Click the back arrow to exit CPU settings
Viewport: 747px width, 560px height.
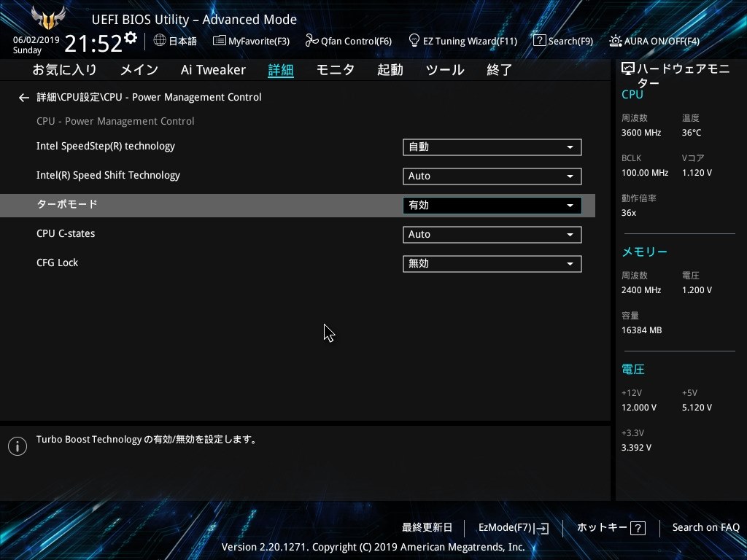(x=23, y=97)
